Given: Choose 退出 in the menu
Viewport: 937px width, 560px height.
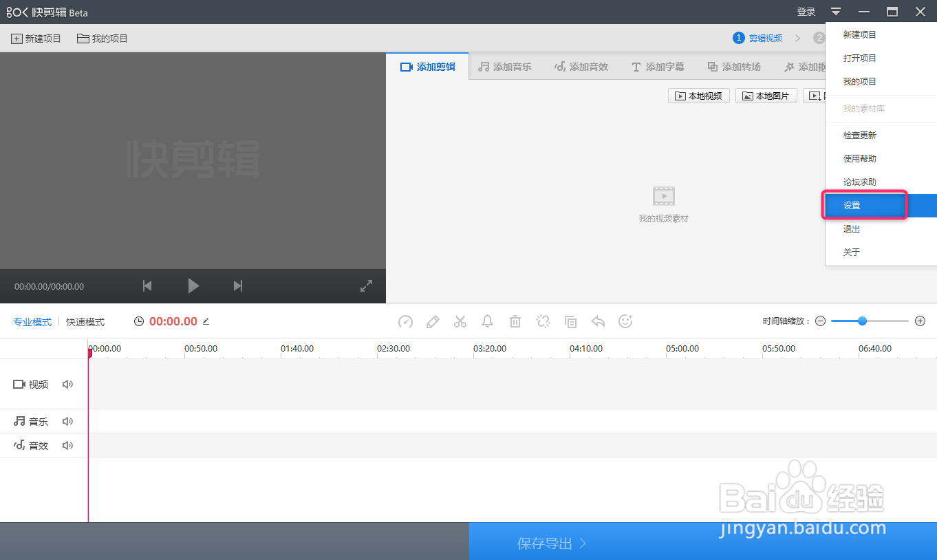Looking at the screenshot, I should tap(881, 229).
